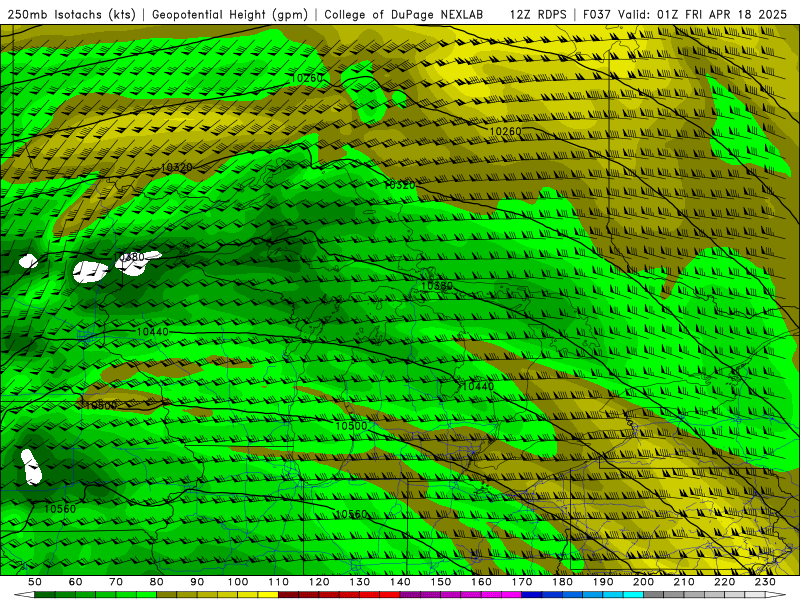Click the 150 label on the color scale
Image resolution: width=800 pixels, height=600 pixels.
pyautogui.click(x=441, y=582)
